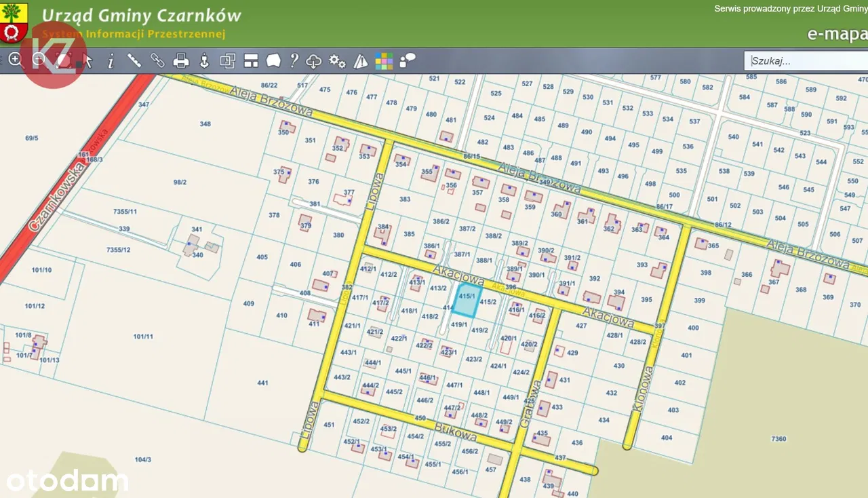
Task: Click the zoom in magnifier tool
Action: pos(16,60)
